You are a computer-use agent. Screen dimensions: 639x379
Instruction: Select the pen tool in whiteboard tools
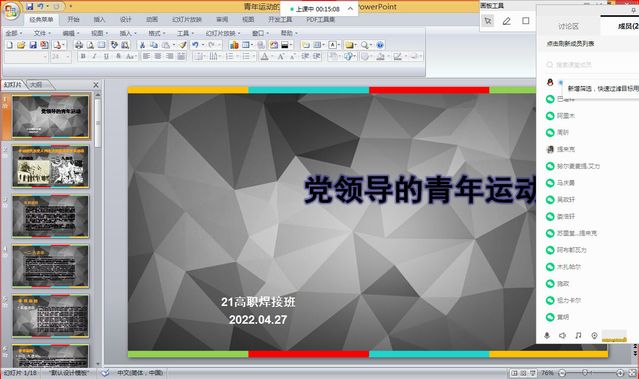tap(507, 21)
